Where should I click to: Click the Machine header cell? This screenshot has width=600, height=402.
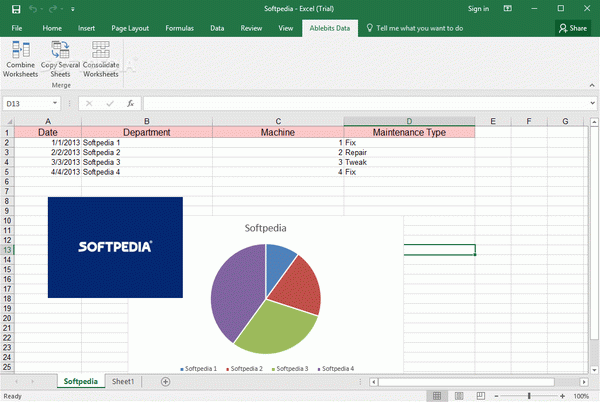278,132
